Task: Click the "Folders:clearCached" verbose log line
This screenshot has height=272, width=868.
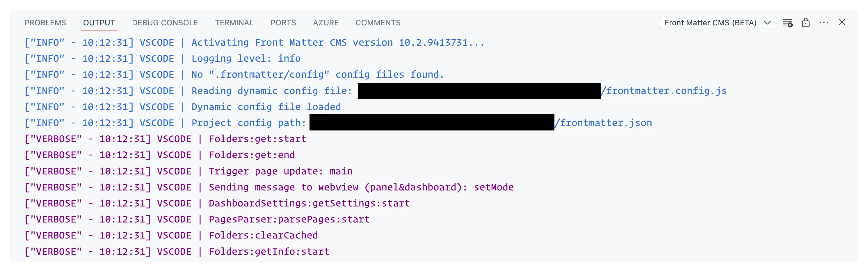Action: tap(263, 236)
